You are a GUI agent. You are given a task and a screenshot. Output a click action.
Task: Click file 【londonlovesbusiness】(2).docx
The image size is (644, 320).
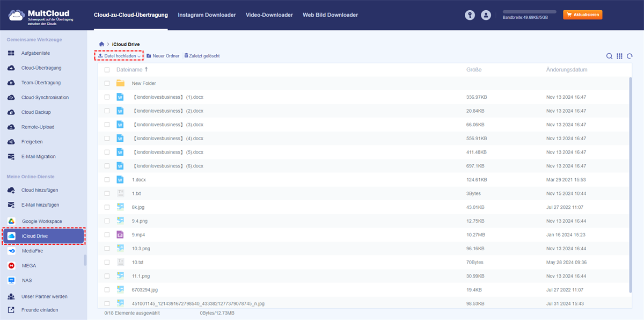(167, 111)
